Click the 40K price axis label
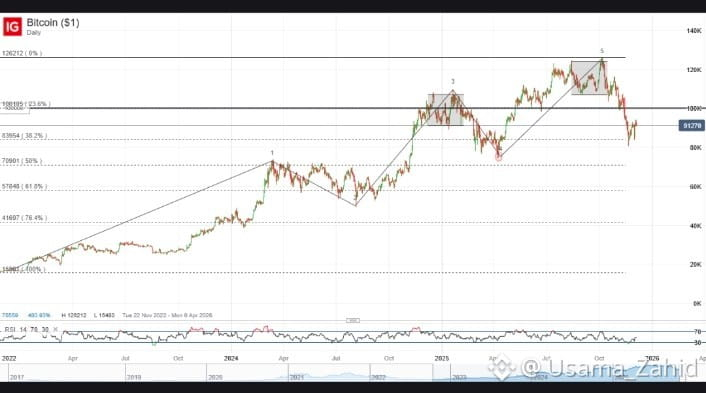Screen dimensions: 706x393 click(696, 226)
